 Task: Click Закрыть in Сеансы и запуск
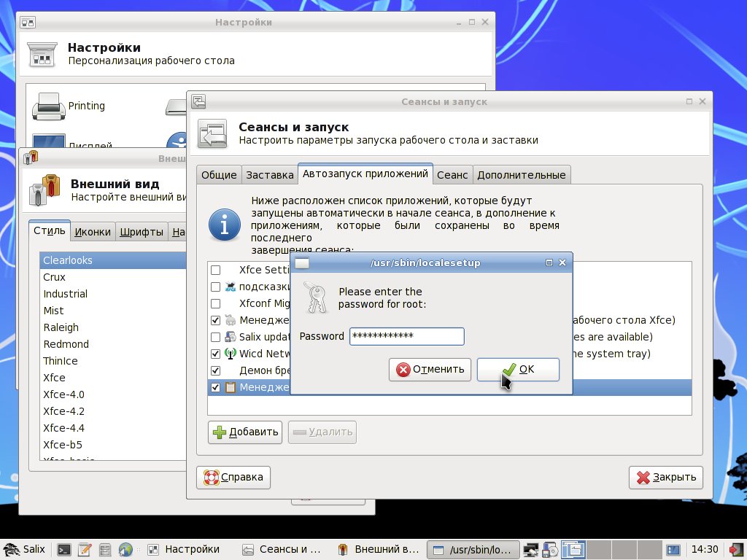[x=666, y=478]
